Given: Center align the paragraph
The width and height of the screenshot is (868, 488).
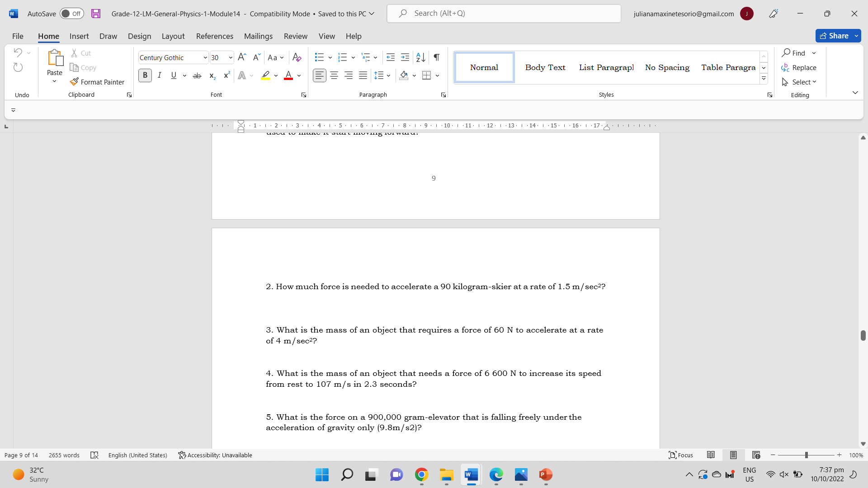Looking at the screenshot, I should tap(334, 75).
